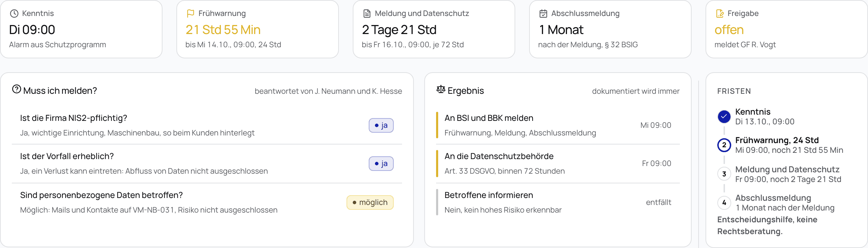This screenshot has height=248, width=868.
Task: Click 'nach der Meldung, § 32 BSIG' text
Action: [588, 45]
